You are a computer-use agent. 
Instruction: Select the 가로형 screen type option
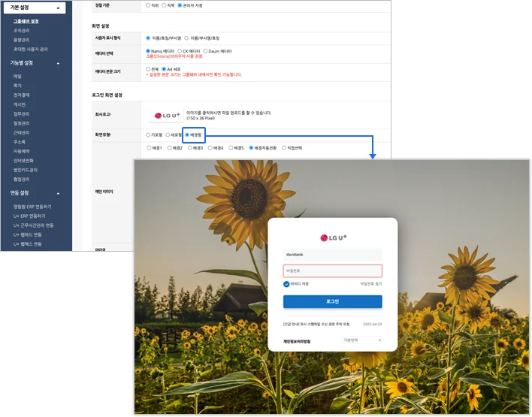pos(148,134)
